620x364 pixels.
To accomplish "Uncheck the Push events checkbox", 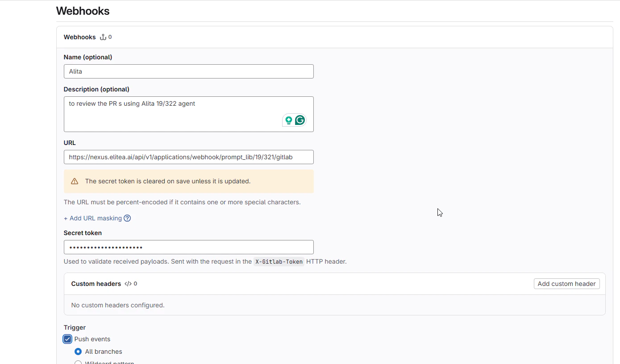I will coord(67,339).
